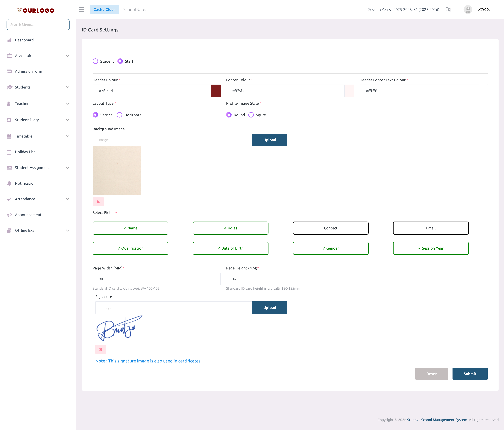Open the Dashboard menu item
504x430 pixels.
[x=24, y=40]
